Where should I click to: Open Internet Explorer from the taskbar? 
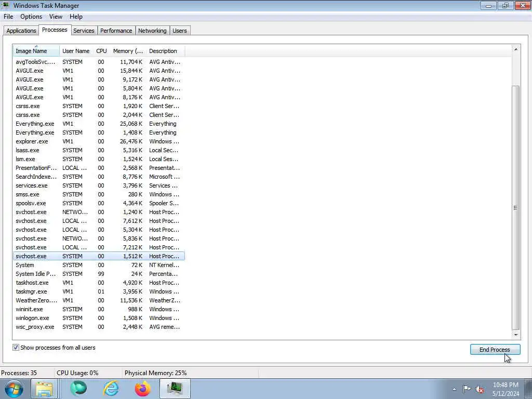(111, 389)
